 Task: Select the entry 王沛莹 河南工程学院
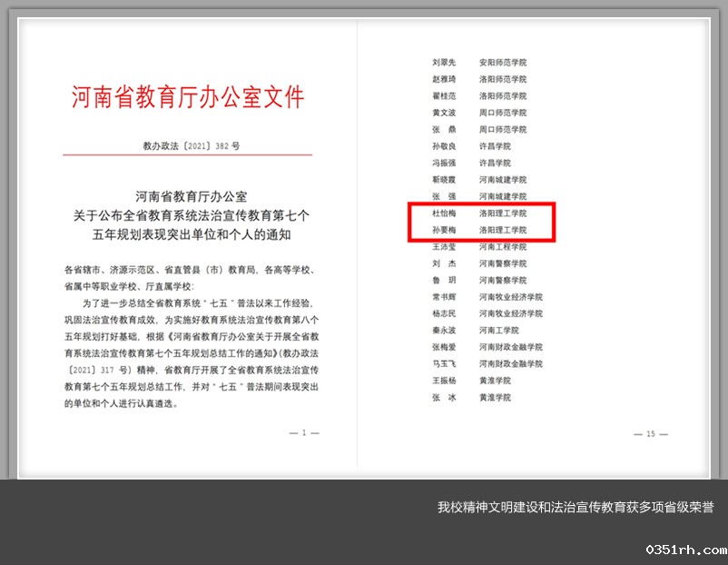[479, 246]
